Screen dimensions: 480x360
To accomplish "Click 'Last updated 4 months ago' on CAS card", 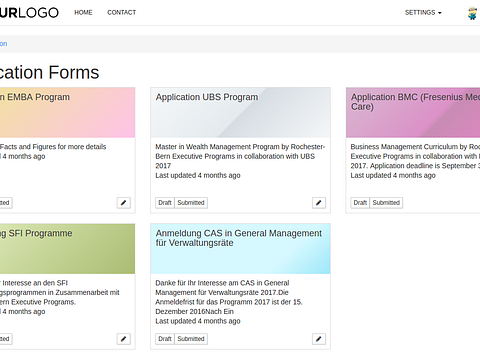I will tap(198, 321).
